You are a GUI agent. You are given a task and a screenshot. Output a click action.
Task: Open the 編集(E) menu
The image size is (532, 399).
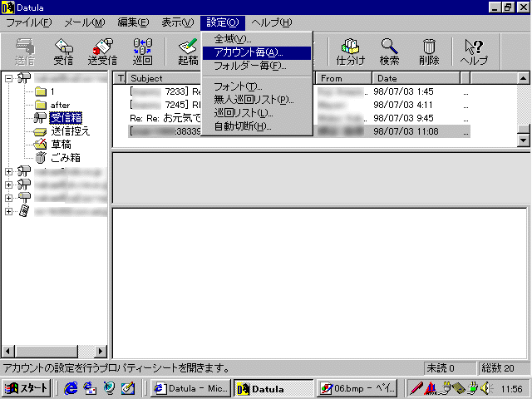point(133,22)
